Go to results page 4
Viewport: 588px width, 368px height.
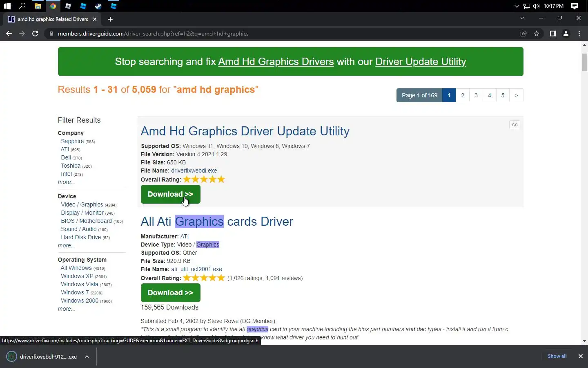coord(490,95)
